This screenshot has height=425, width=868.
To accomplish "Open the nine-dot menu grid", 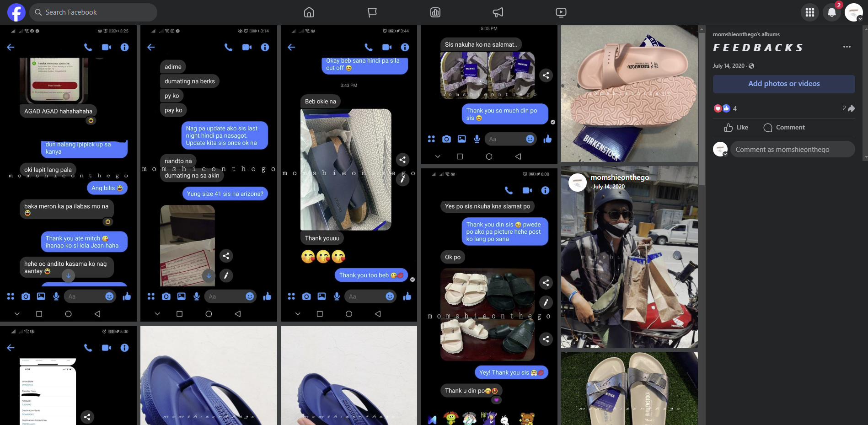I will [x=810, y=12].
